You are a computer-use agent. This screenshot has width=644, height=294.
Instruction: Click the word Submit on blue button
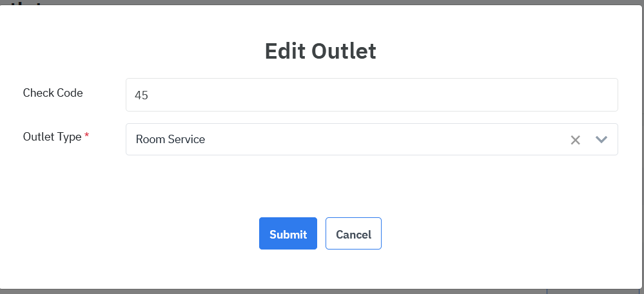288,235
